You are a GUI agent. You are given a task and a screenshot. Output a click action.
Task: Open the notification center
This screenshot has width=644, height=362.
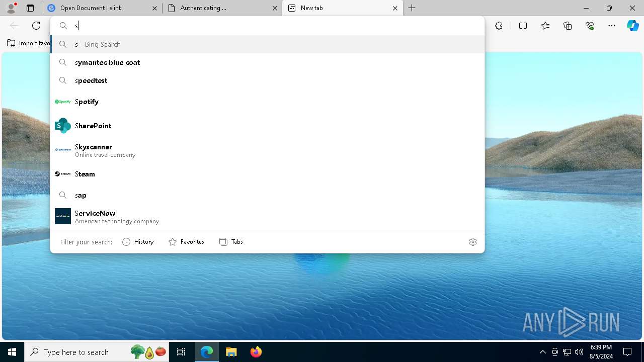[x=627, y=352]
